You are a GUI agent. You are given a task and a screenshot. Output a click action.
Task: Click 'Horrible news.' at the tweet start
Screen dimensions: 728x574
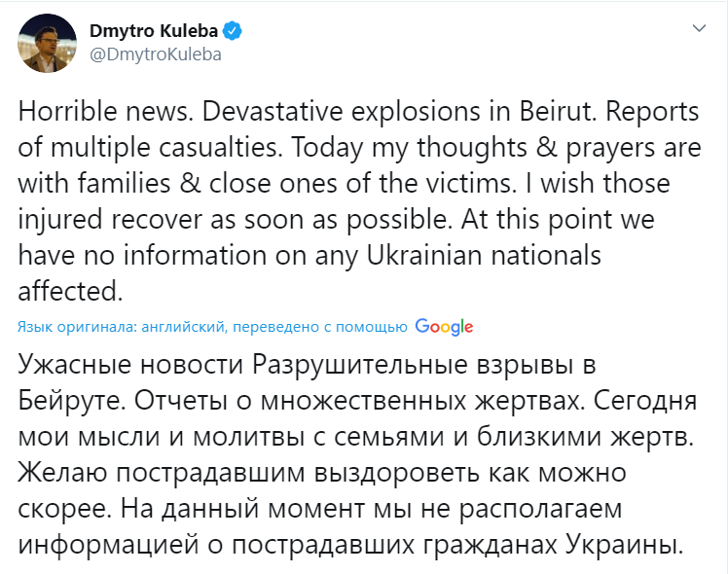[84, 111]
